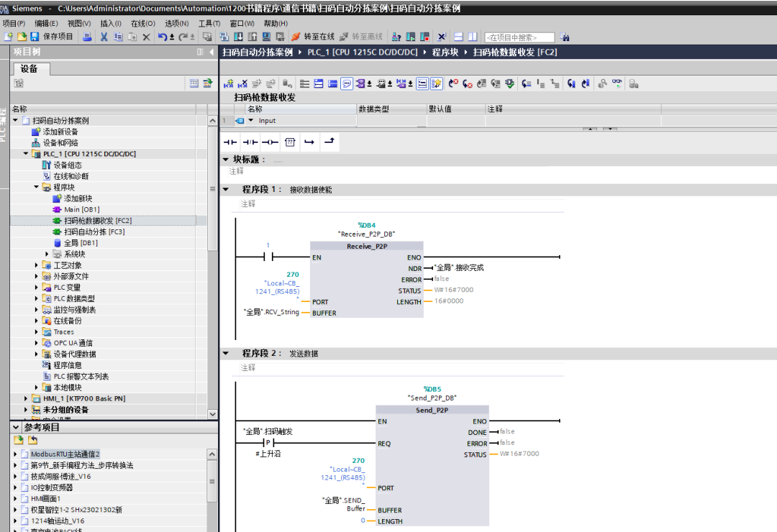This screenshot has width=777, height=532.
Task: Click the undo arrow icon
Action: click(x=163, y=37)
